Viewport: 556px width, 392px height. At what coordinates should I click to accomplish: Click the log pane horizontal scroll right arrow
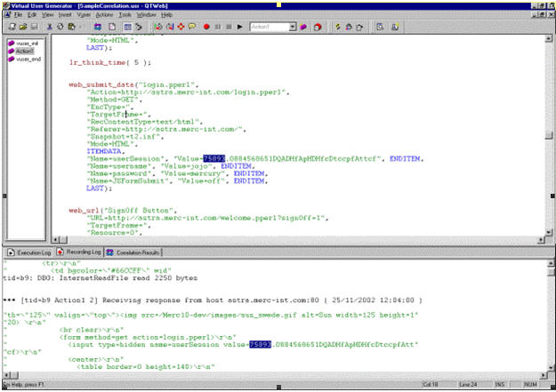coord(544,375)
